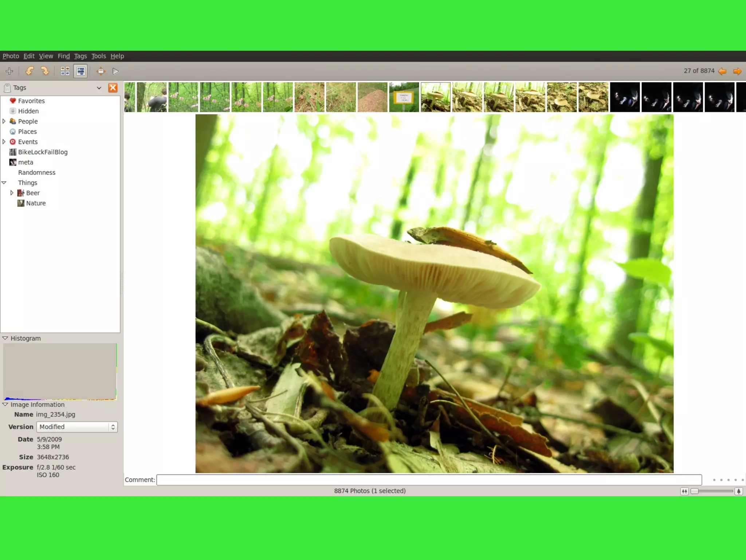Select the Nature tag
Screen dimensions: 746x560
point(36,203)
